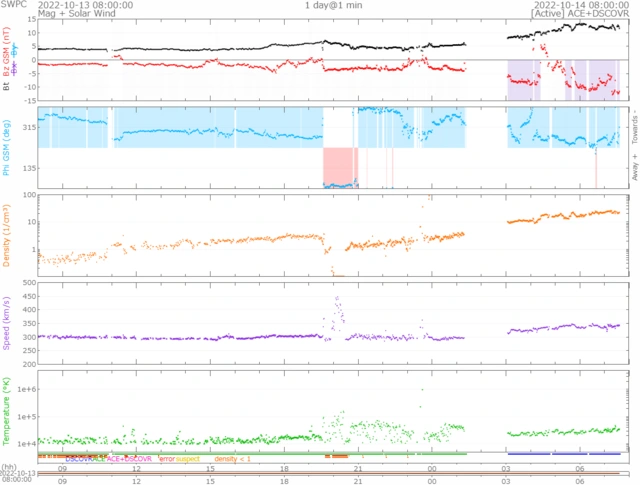
Task: Click the Phi GSM (deg) axis label
Action: click(6, 148)
